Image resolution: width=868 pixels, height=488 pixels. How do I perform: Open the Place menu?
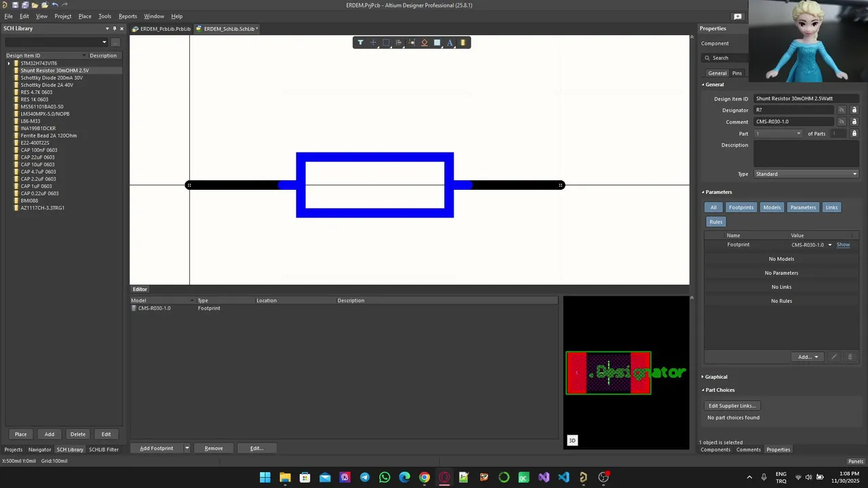(x=85, y=16)
